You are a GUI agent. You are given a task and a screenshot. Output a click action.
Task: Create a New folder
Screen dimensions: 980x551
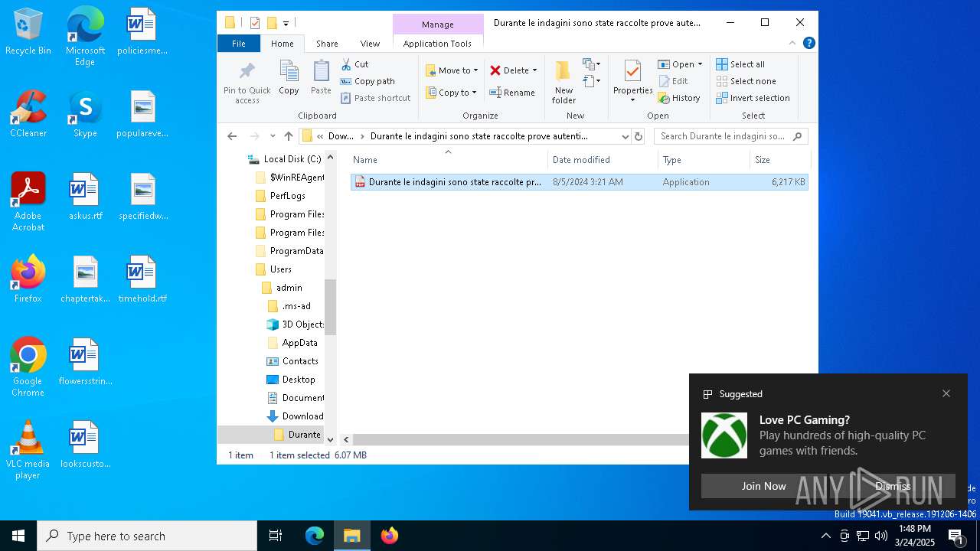pyautogui.click(x=563, y=81)
